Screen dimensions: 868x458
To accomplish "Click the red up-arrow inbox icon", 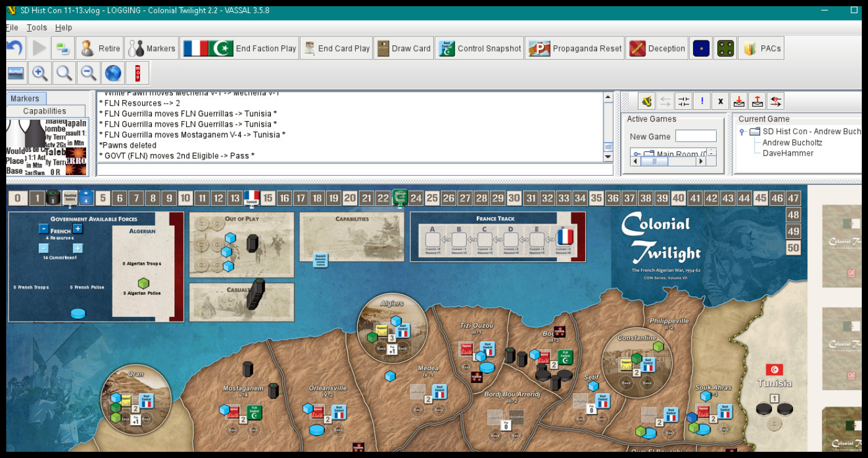I will point(757,101).
